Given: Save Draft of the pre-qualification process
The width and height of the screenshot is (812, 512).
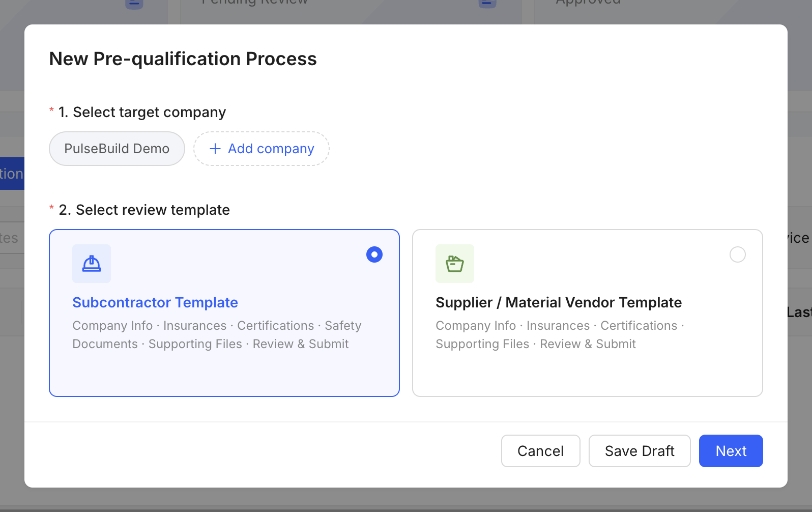Looking at the screenshot, I should click(640, 451).
